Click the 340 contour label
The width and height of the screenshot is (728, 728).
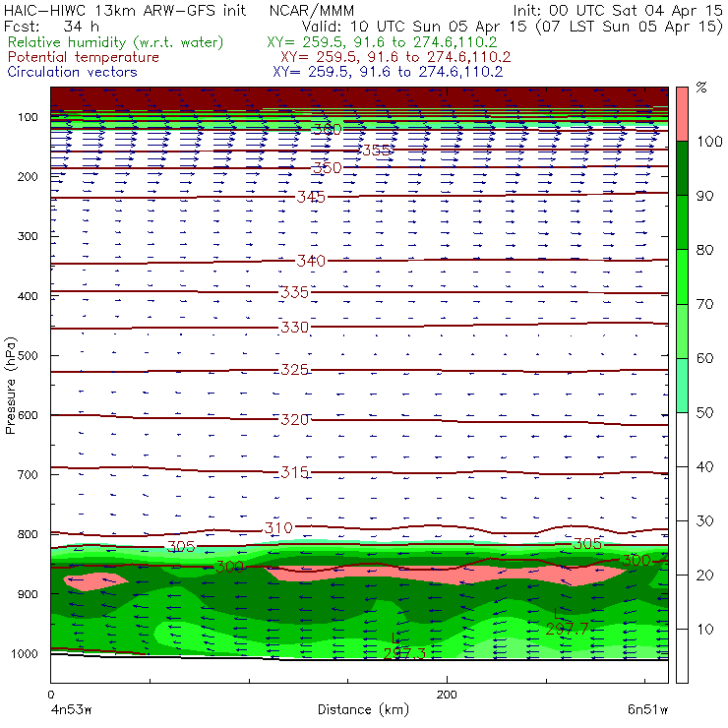pyautogui.click(x=311, y=261)
